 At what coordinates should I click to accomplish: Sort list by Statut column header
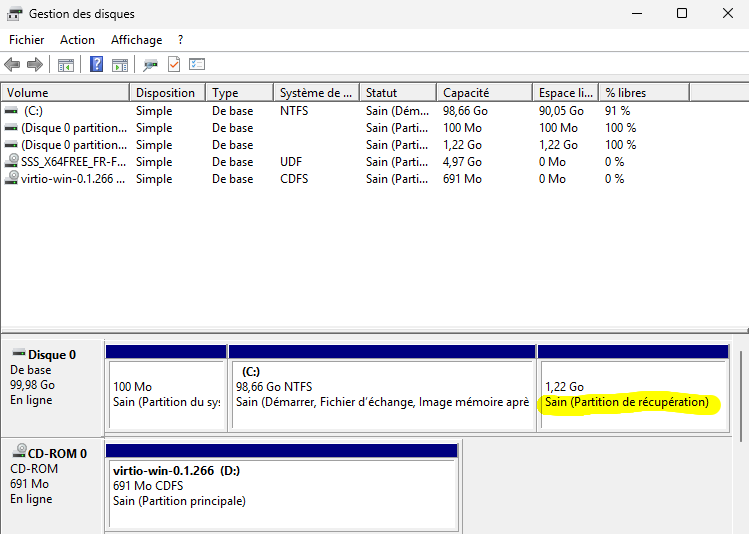pos(397,93)
